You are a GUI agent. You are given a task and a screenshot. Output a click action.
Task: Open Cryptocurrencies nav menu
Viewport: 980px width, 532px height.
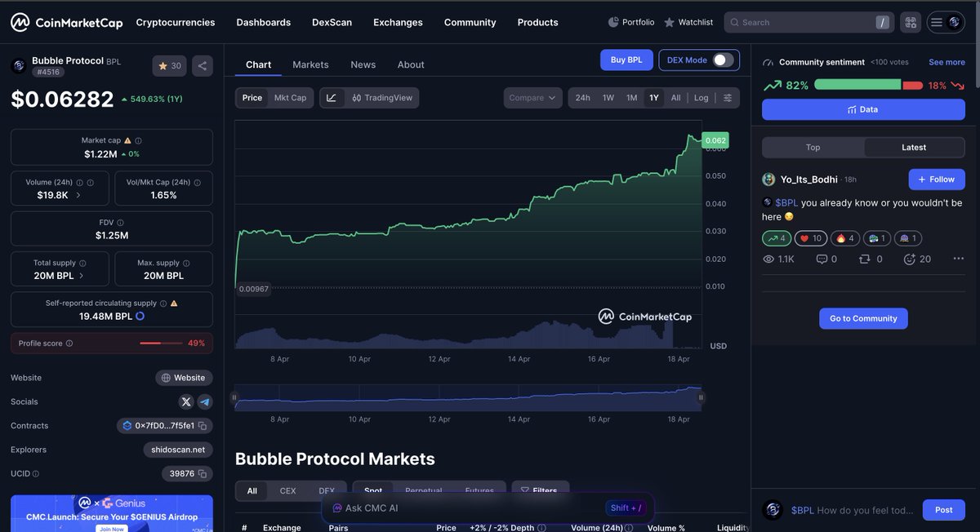click(176, 22)
